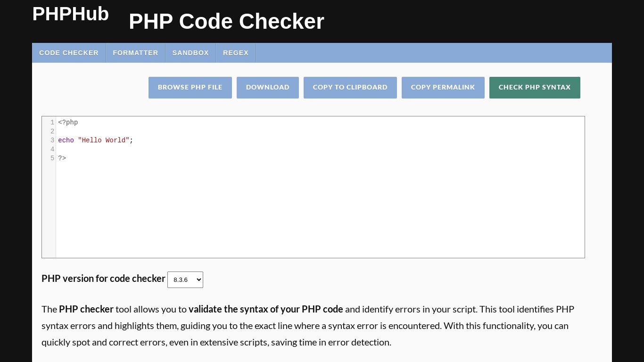Screen dimensions: 644x362
Task: Click line number 1 in gutter
Action: [52, 123]
